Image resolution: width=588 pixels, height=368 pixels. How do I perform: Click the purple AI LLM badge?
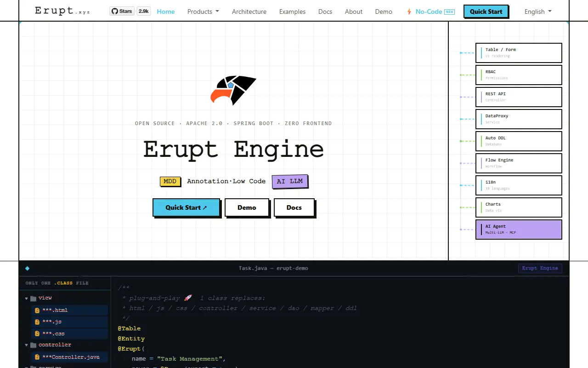tap(290, 181)
